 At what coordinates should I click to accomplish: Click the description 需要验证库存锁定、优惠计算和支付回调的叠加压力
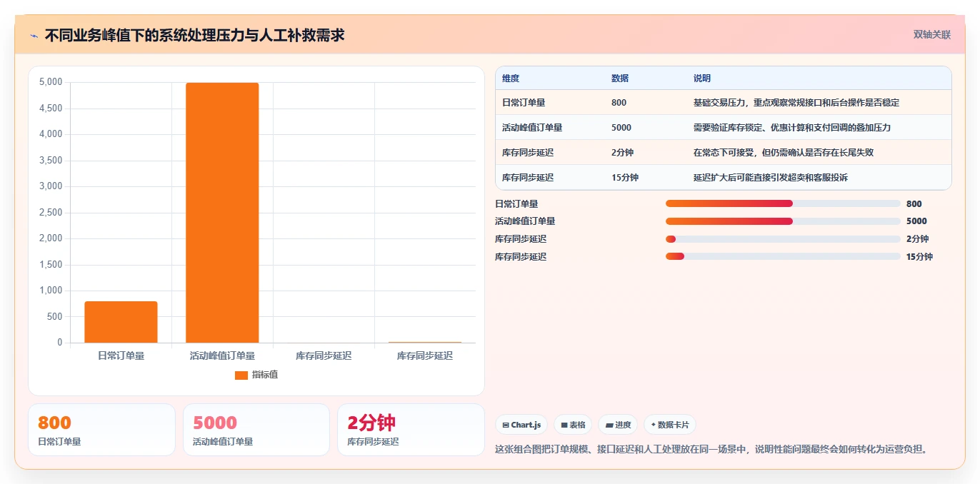(792, 128)
